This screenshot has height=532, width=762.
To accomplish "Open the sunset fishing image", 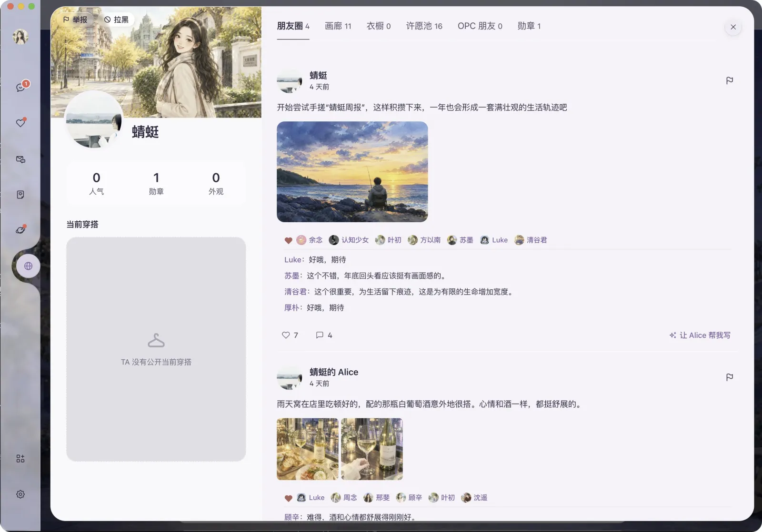I will [x=352, y=172].
